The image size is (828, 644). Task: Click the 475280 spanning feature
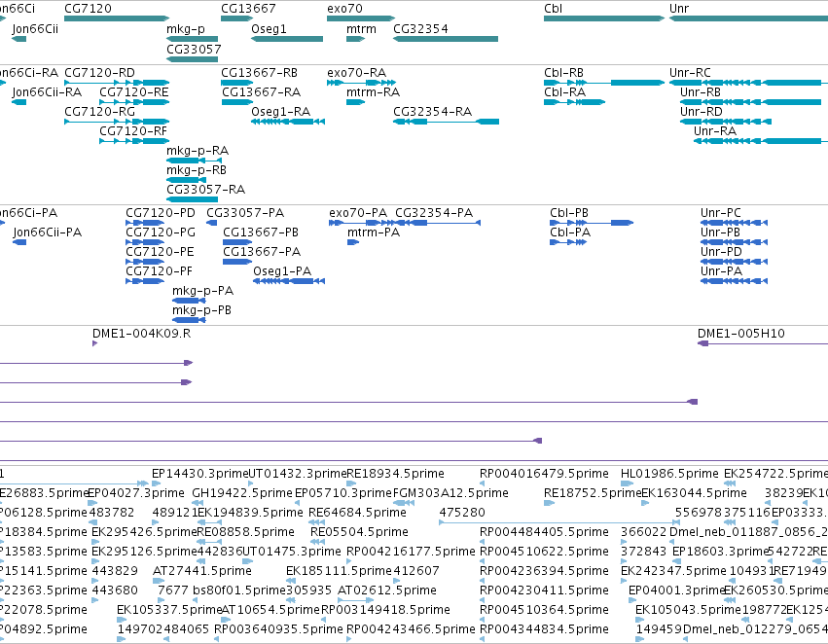click(x=559, y=522)
